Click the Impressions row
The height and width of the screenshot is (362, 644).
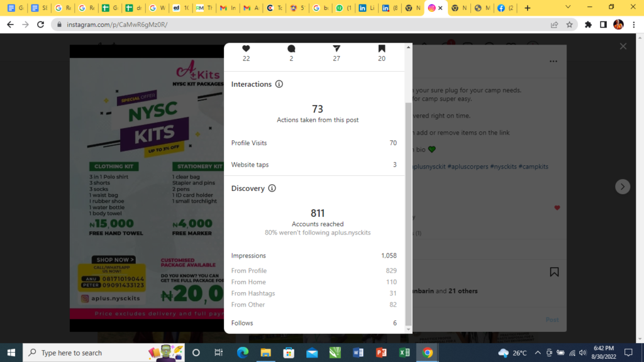(x=314, y=255)
